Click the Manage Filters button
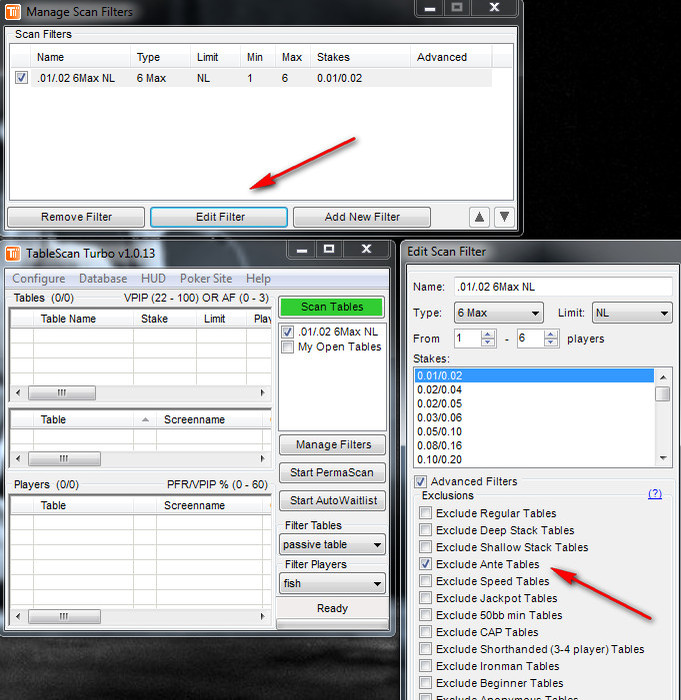Screen dimensions: 681x700 pos(333,445)
